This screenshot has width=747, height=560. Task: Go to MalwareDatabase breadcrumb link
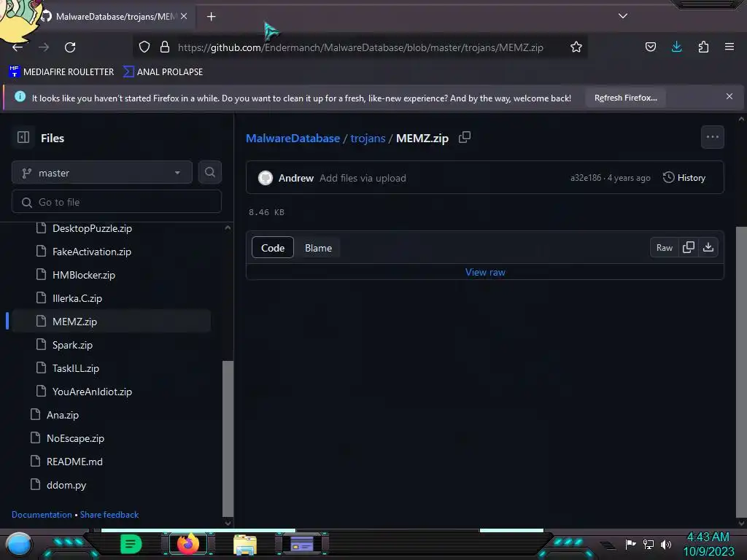pyautogui.click(x=293, y=138)
